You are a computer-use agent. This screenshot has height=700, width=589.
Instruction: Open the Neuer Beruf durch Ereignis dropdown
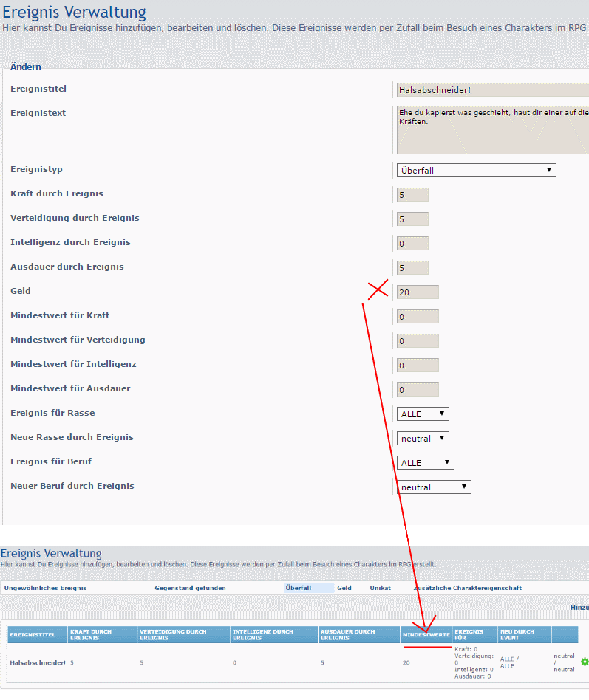point(434,487)
